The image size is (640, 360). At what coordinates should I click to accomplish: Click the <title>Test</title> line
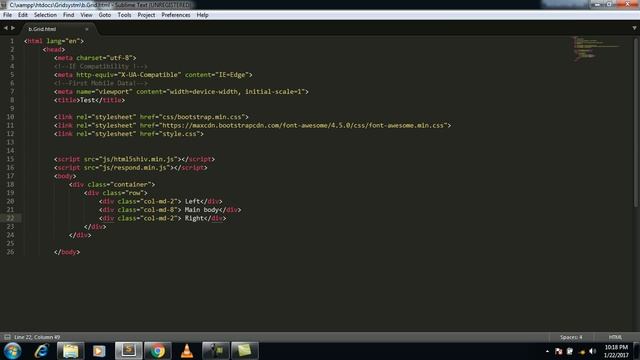[x=89, y=100]
